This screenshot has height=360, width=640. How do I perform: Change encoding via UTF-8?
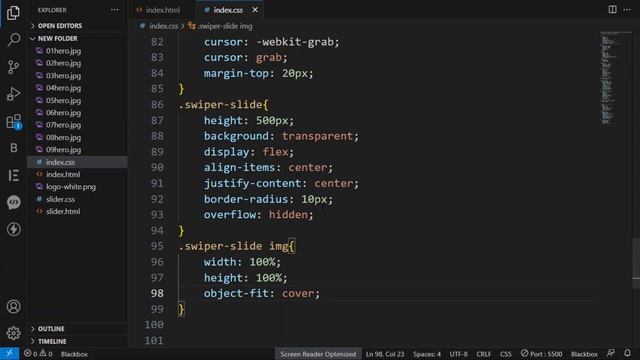point(458,354)
